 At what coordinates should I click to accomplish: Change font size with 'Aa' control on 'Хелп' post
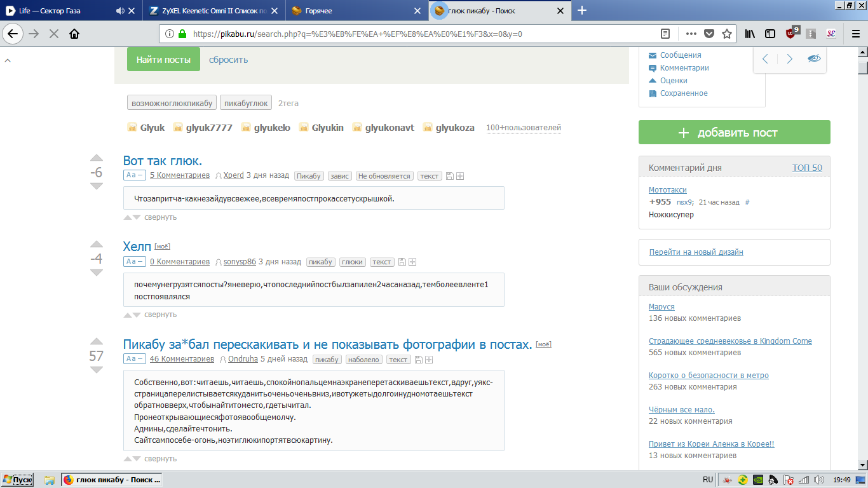[135, 262]
